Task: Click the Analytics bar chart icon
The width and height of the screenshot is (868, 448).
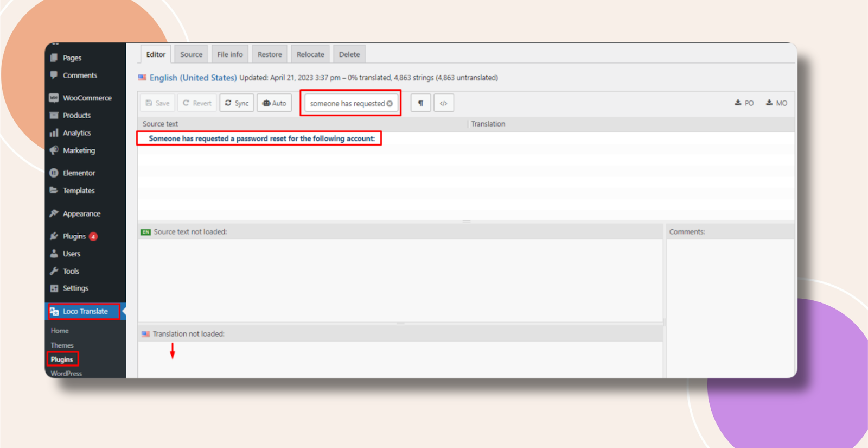Action: coord(54,132)
